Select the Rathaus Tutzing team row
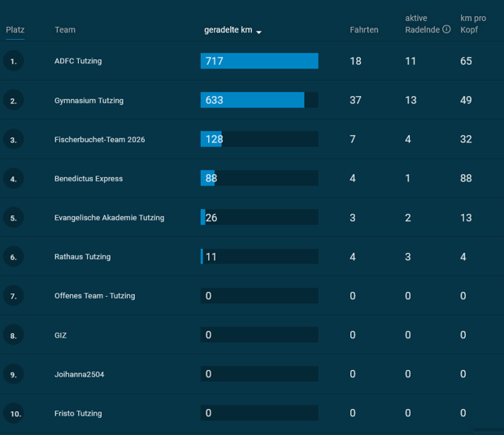Viewport: 504px width, 435px height. (252, 257)
